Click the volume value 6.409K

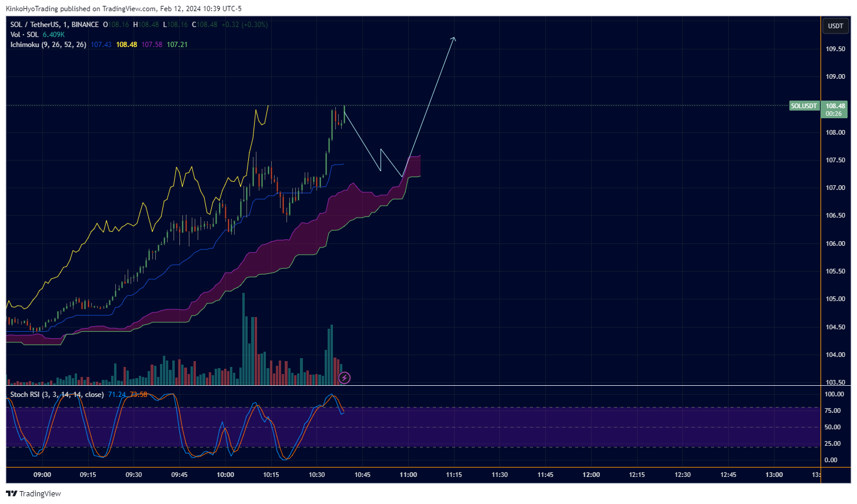pos(54,35)
